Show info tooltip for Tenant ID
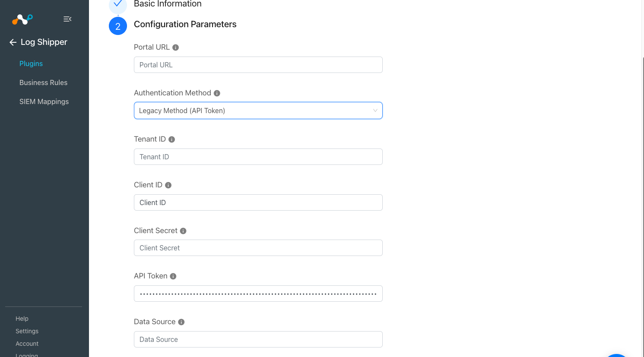The width and height of the screenshot is (644, 357). 171,139
